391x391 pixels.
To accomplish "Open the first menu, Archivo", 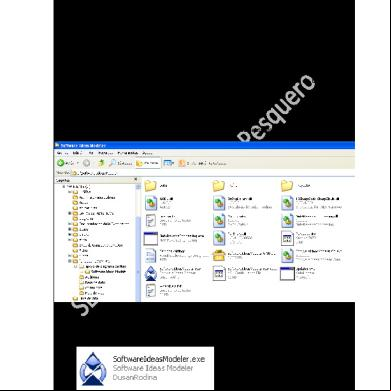I will point(62,153).
